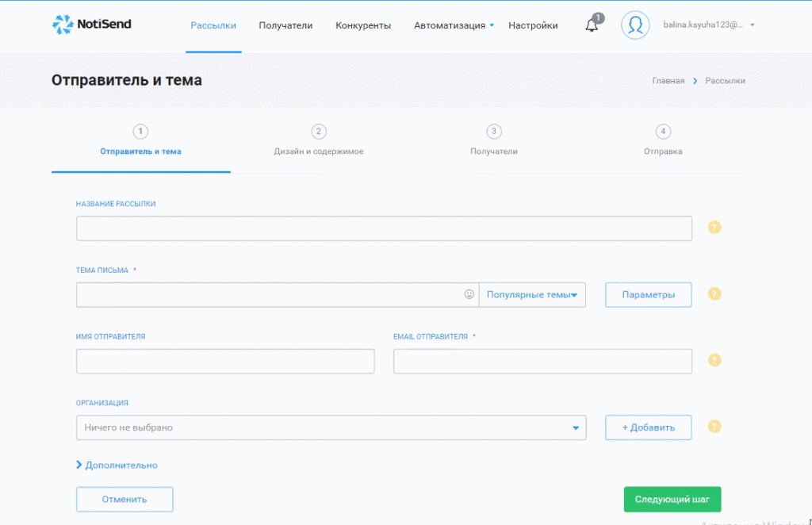Image resolution: width=812 pixels, height=525 pixels.
Task: Click the help icon beside campaign name field
Action: [714, 228]
